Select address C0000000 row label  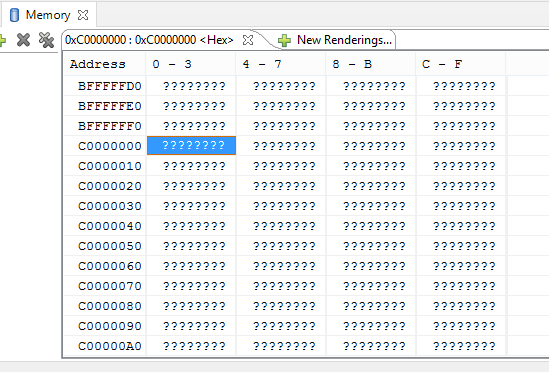[110, 146]
